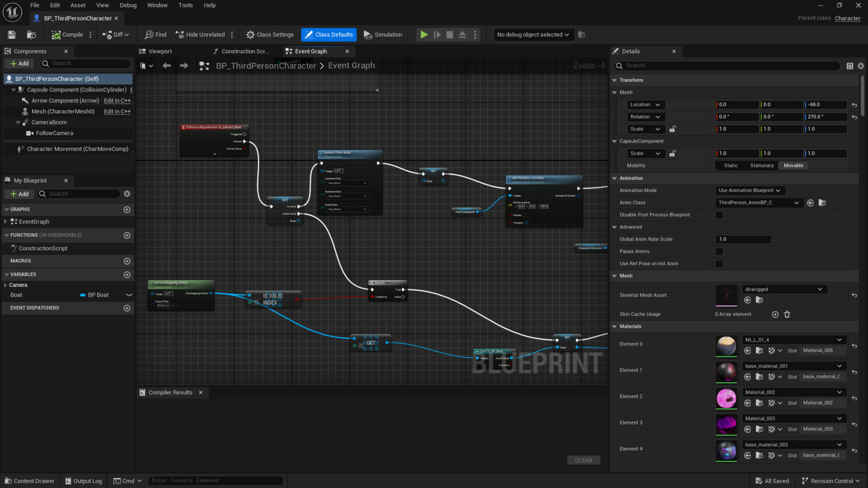Enable Use Ref Pose on Init Anim
The height and width of the screenshot is (488, 868).
point(719,264)
